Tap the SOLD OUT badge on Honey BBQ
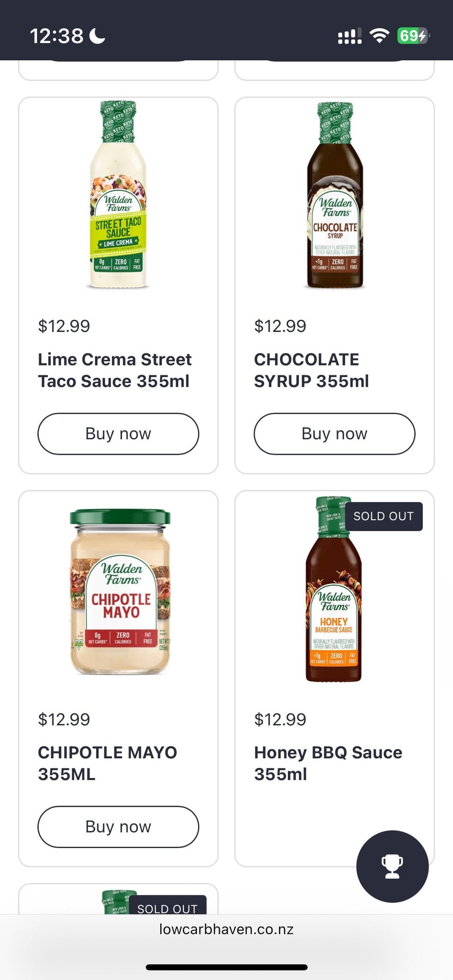453x980 pixels. coord(383,516)
